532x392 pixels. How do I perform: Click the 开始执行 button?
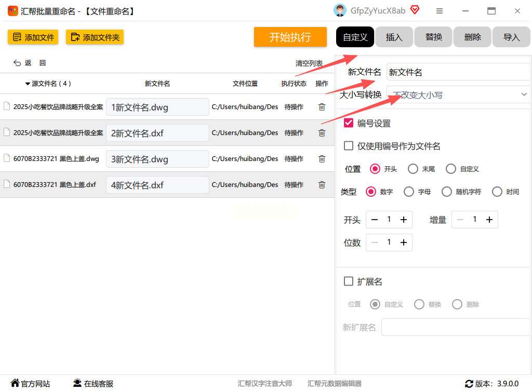290,37
